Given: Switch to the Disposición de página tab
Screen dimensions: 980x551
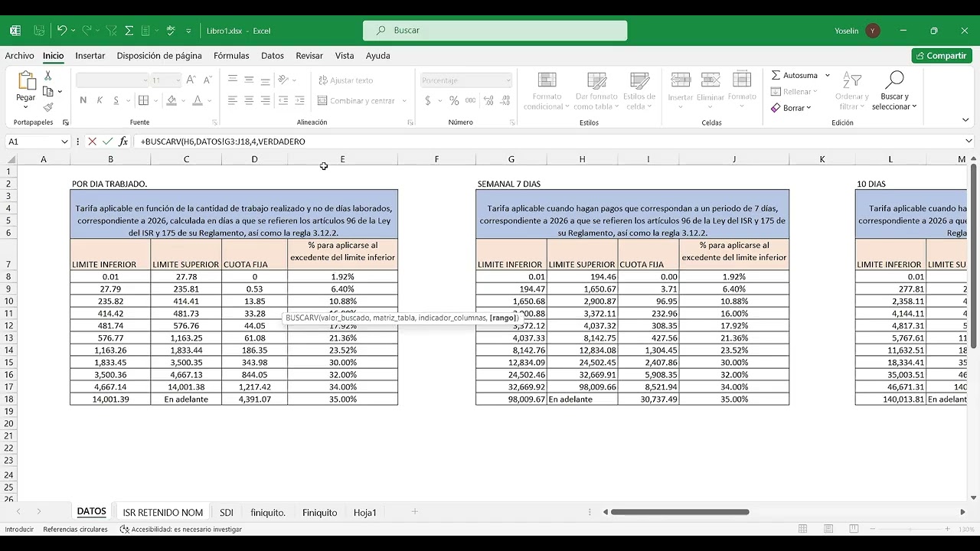Looking at the screenshot, I should pos(159,56).
